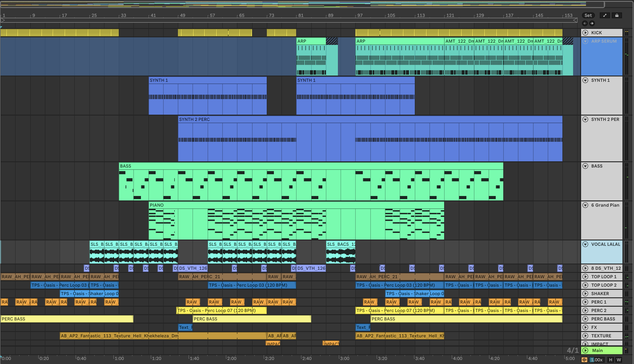The width and height of the screenshot is (634, 364).
Task: Click the Lock Envelopes padlock icon
Action: point(617,16)
